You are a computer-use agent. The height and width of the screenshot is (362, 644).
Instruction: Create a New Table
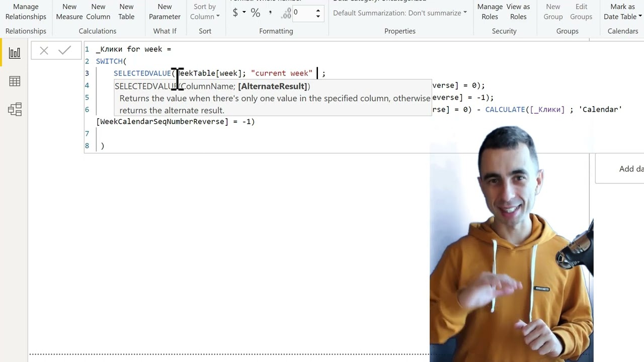(126, 12)
